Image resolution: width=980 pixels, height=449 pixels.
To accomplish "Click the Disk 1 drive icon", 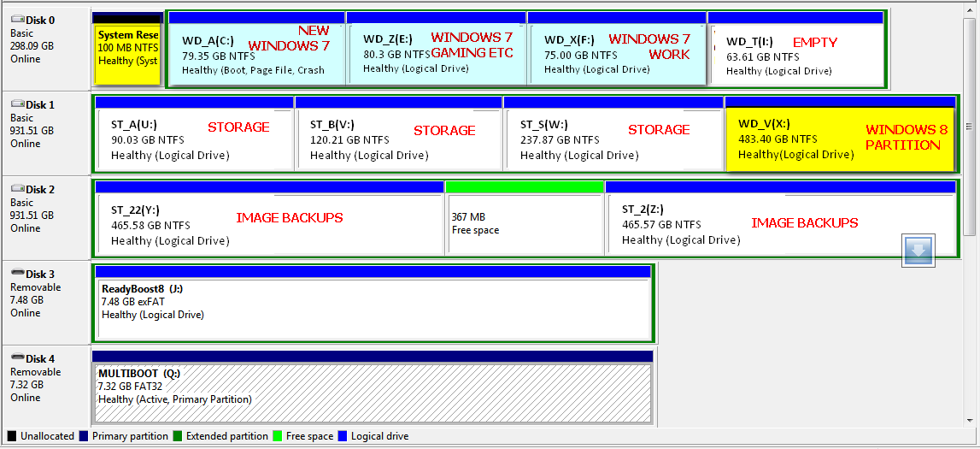I will click(17, 104).
